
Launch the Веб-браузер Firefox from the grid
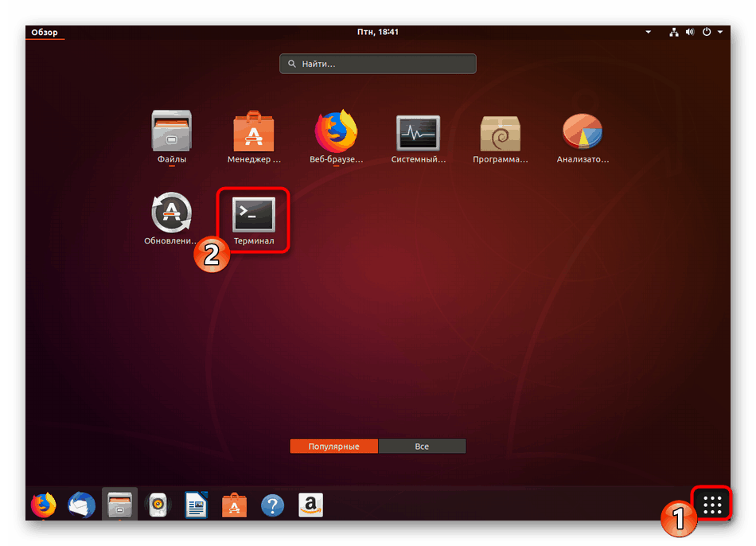(x=336, y=131)
